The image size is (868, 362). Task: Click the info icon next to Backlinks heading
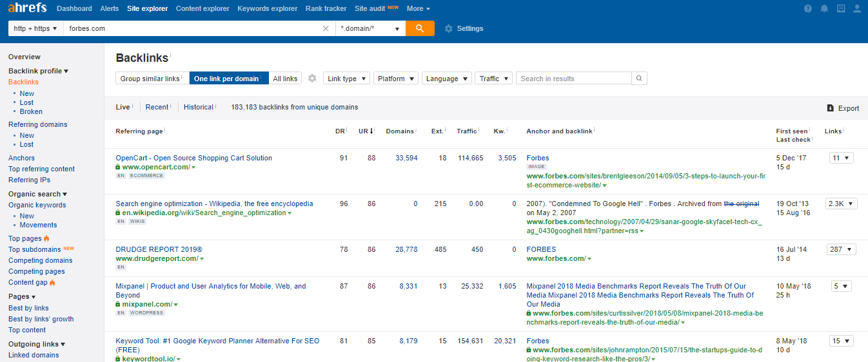click(x=171, y=55)
